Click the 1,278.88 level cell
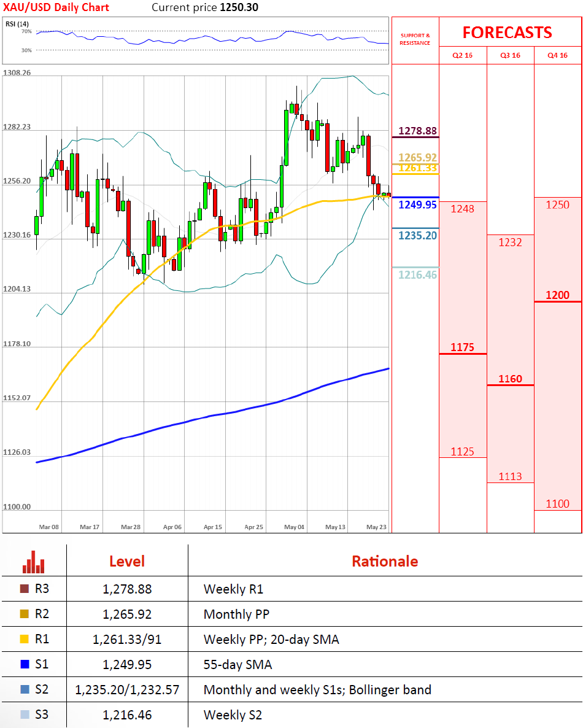The image size is (583, 728). (127, 589)
